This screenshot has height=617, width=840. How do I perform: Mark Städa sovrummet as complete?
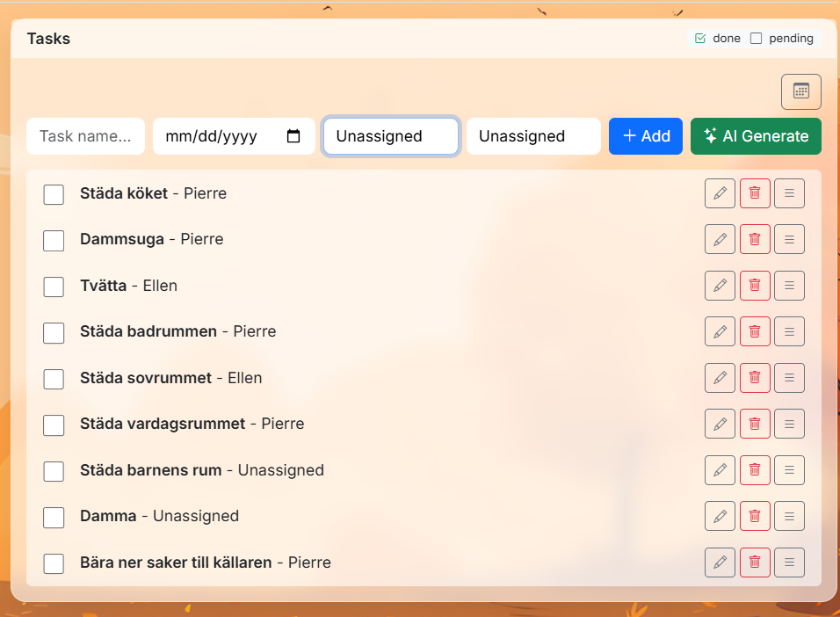(x=54, y=379)
